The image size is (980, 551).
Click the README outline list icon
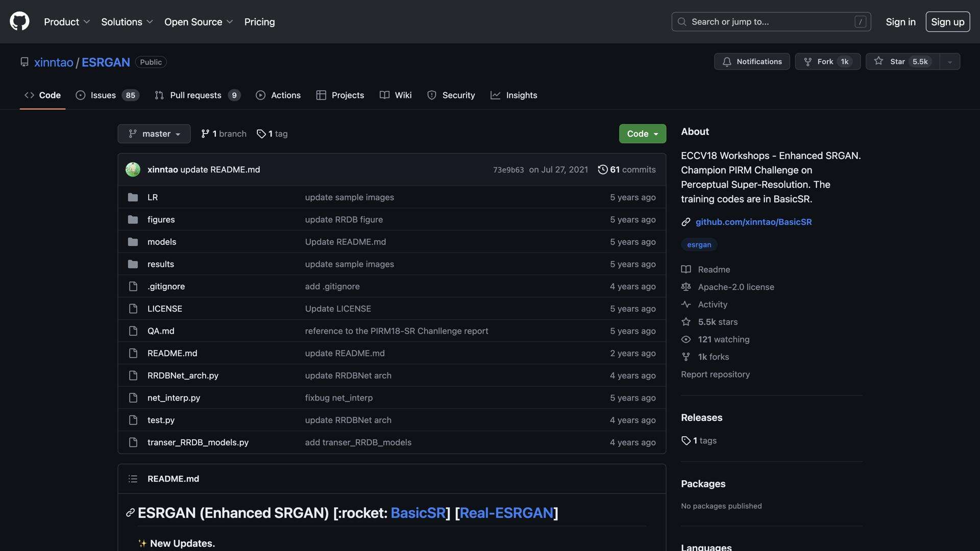click(133, 479)
